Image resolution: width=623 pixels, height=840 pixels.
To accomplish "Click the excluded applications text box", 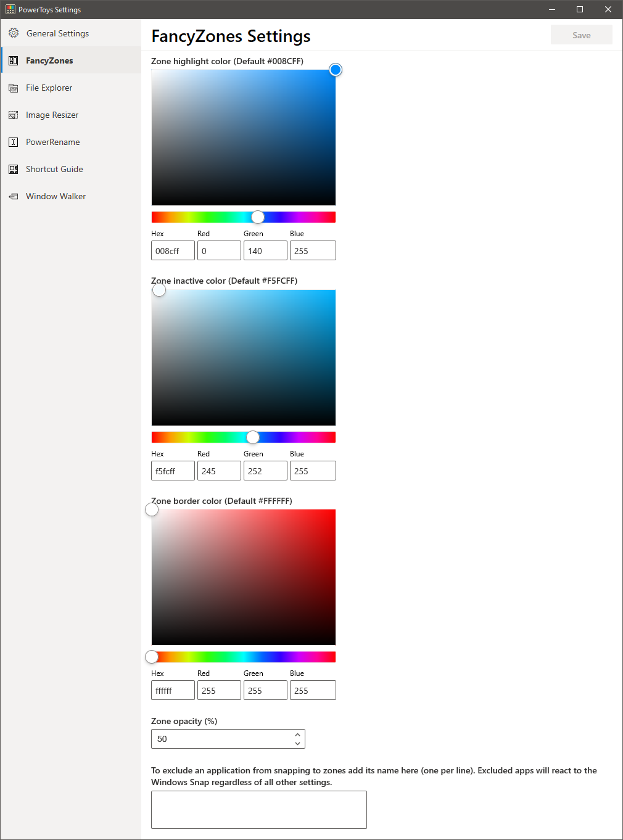I will click(x=258, y=809).
